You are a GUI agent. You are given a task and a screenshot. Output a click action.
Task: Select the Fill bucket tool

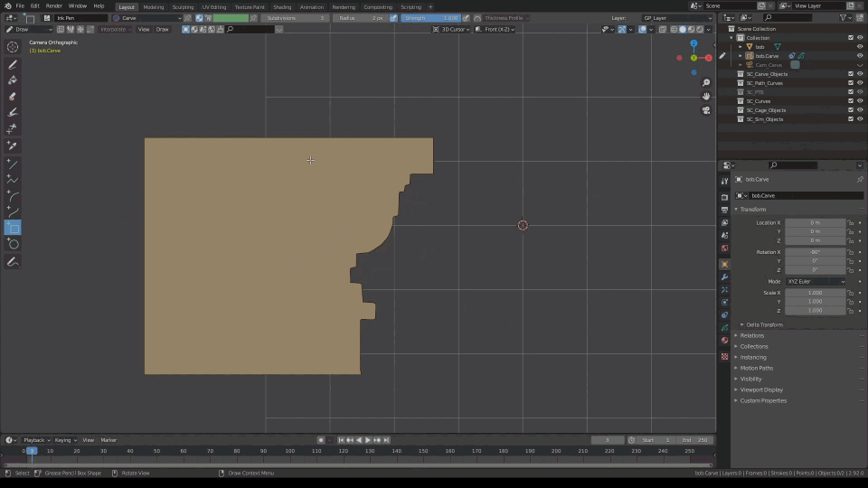point(13,80)
